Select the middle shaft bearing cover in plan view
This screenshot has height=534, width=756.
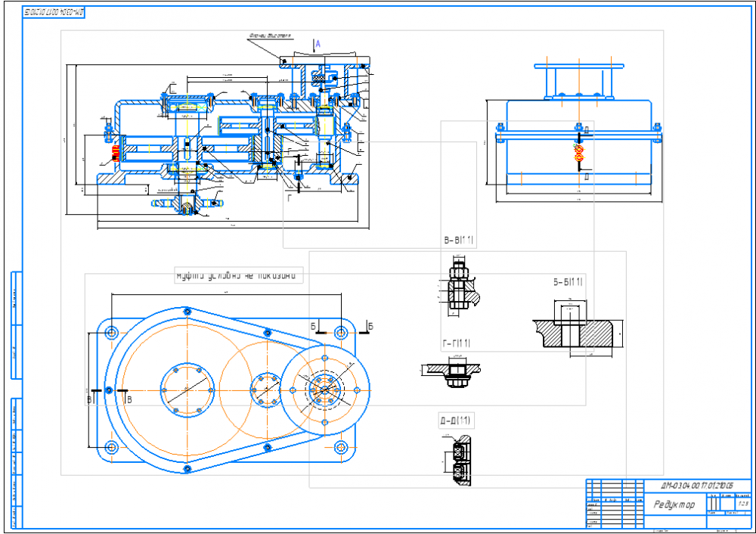click(265, 390)
